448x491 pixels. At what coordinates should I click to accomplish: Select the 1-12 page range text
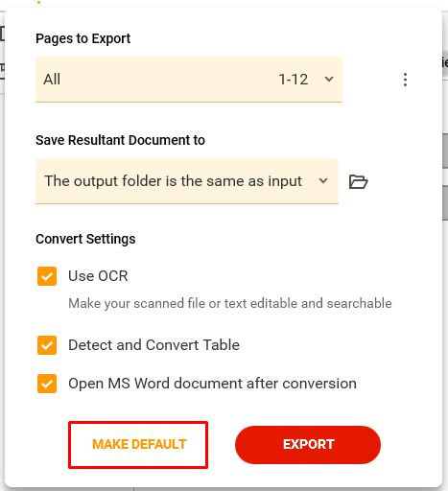[294, 80]
